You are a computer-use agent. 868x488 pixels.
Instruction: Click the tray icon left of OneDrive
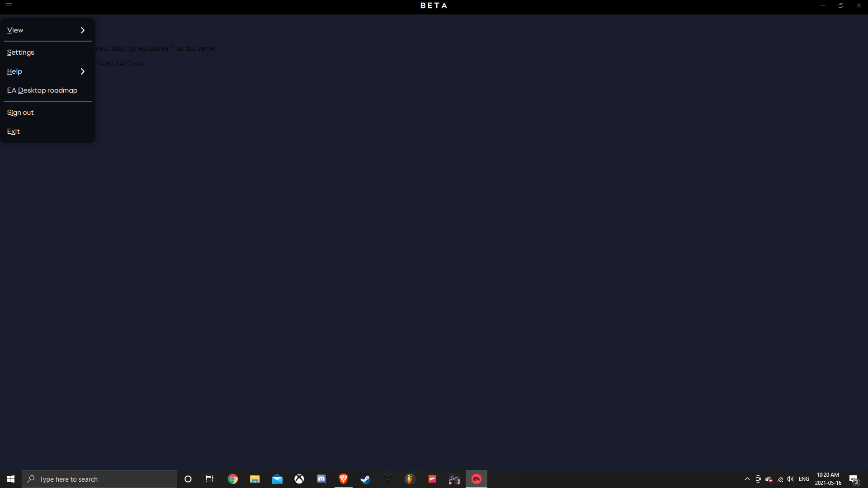click(x=758, y=479)
